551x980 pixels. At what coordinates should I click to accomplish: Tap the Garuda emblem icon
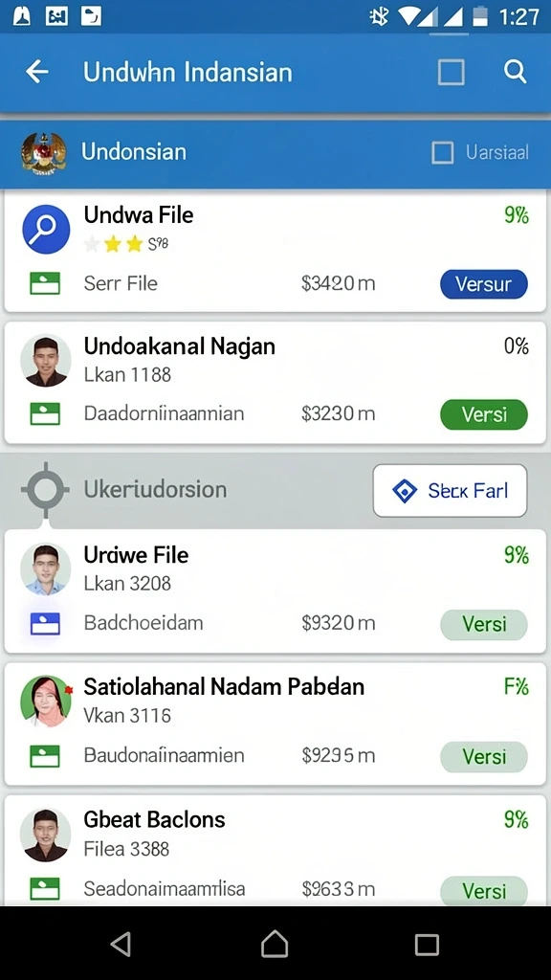tap(43, 152)
